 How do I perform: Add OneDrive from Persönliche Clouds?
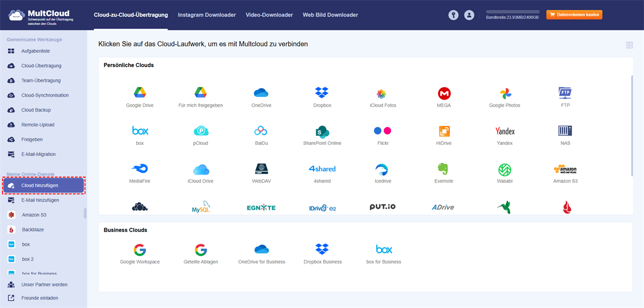coord(261,93)
